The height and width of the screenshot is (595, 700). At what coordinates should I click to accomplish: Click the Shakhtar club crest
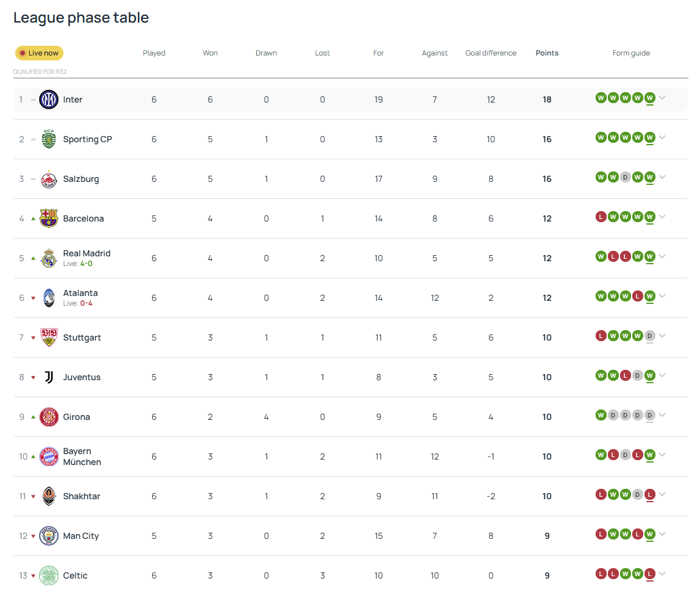(x=49, y=496)
